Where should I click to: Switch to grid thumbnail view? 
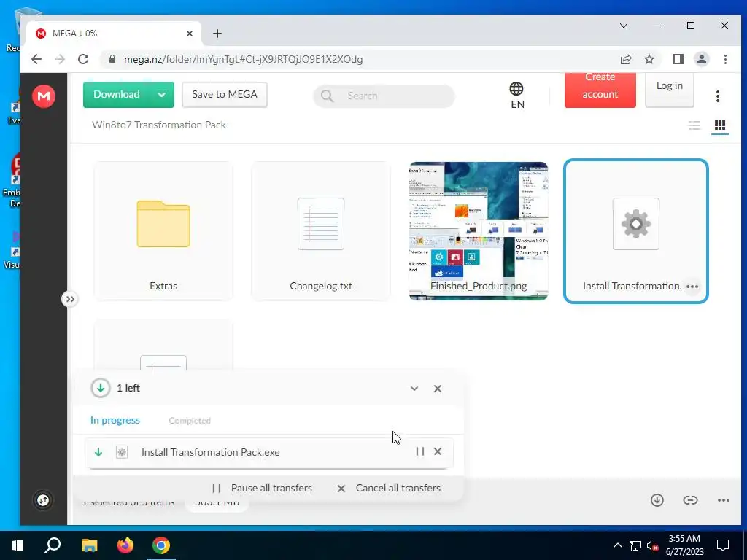[x=720, y=125]
